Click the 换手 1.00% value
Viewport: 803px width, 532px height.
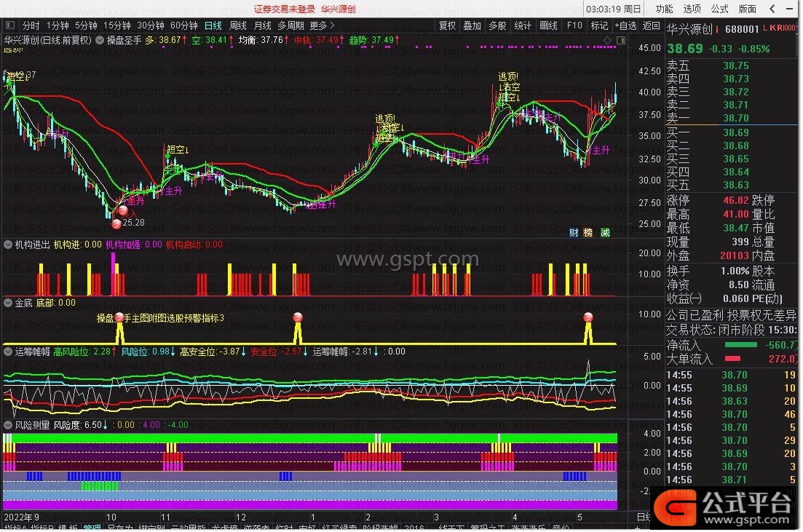click(x=735, y=271)
